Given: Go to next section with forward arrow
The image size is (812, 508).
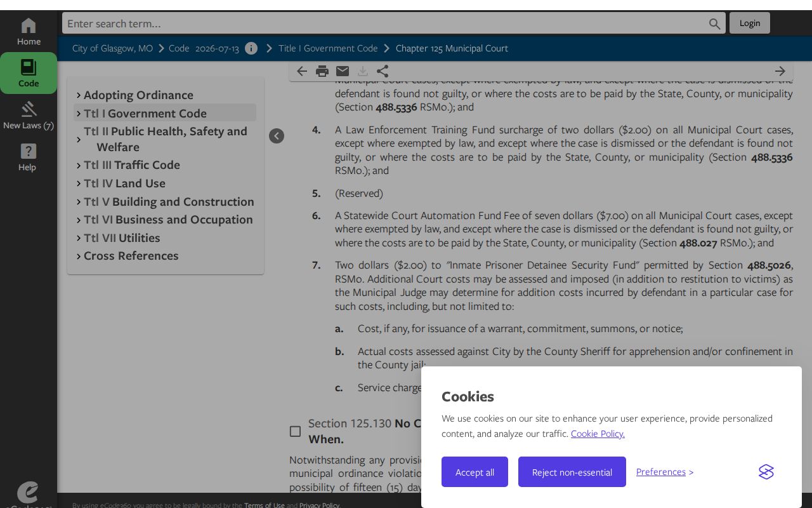Looking at the screenshot, I should pyautogui.click(x=780, y=71).
